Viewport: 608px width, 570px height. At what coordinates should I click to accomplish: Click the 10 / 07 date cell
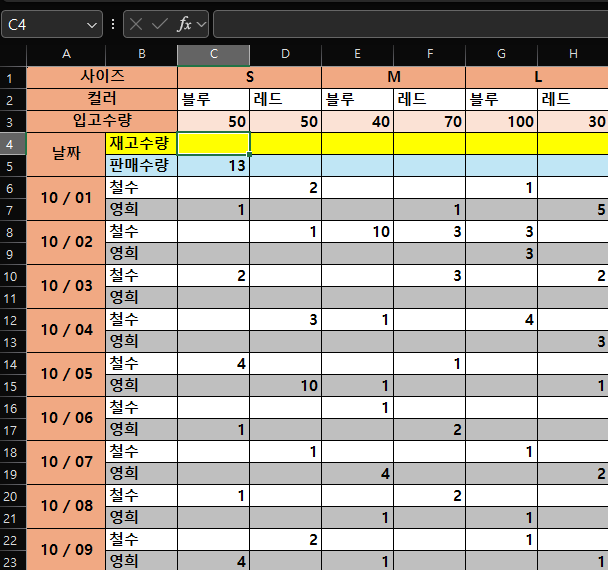66,462
